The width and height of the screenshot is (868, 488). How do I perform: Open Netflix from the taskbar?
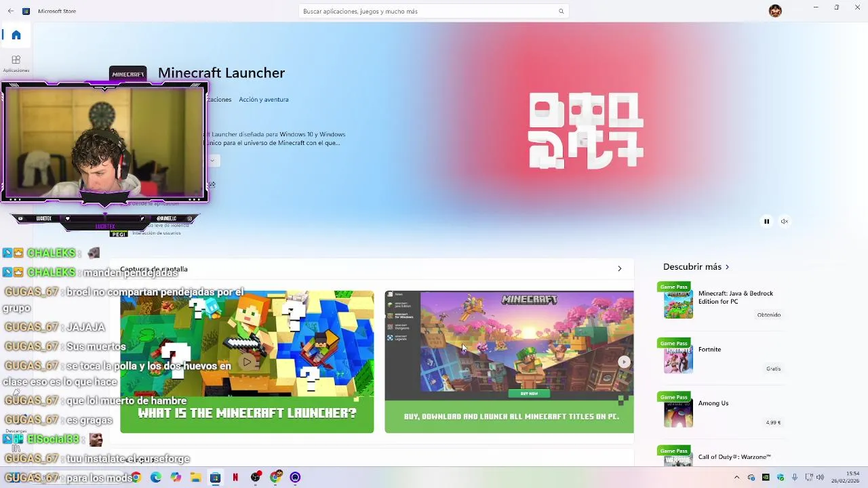(x=235, y=477)
